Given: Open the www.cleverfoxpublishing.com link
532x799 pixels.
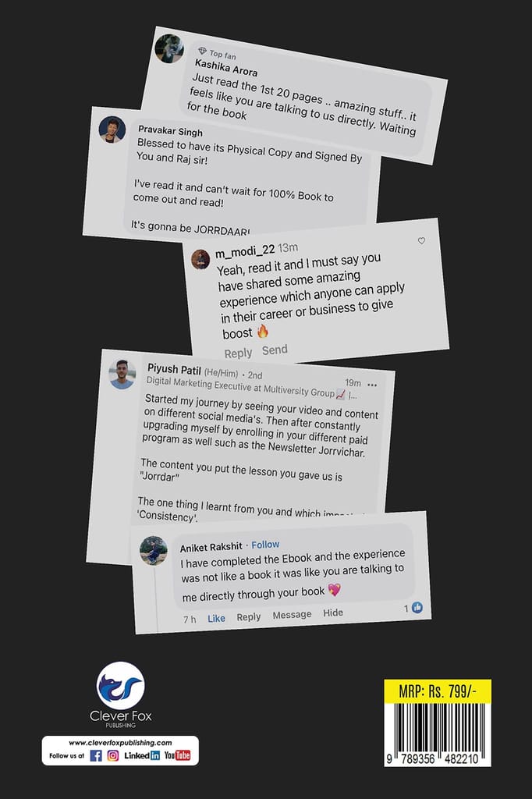Looking at the screenshot, I should coord(120,743).
